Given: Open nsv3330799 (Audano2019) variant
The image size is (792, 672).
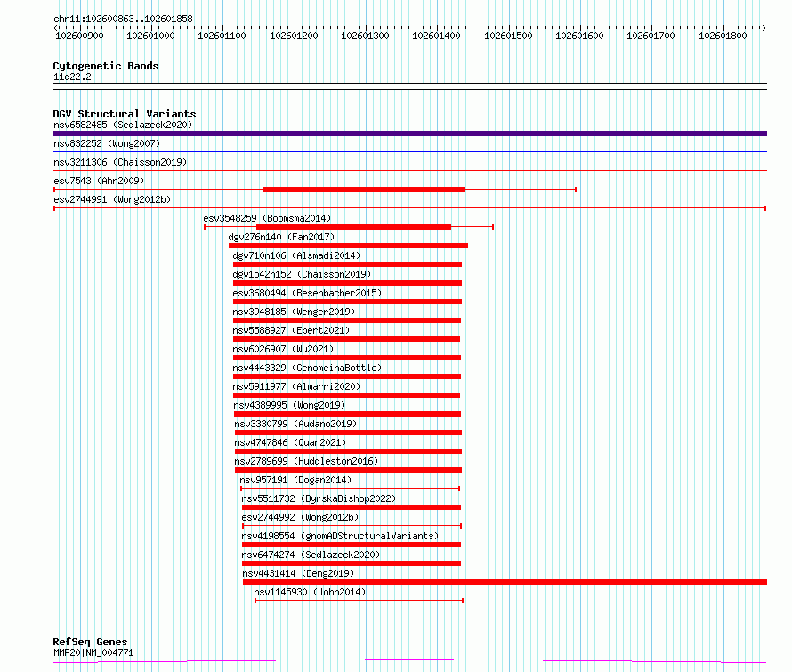Looking at the screenshot, I should (295, 424).
